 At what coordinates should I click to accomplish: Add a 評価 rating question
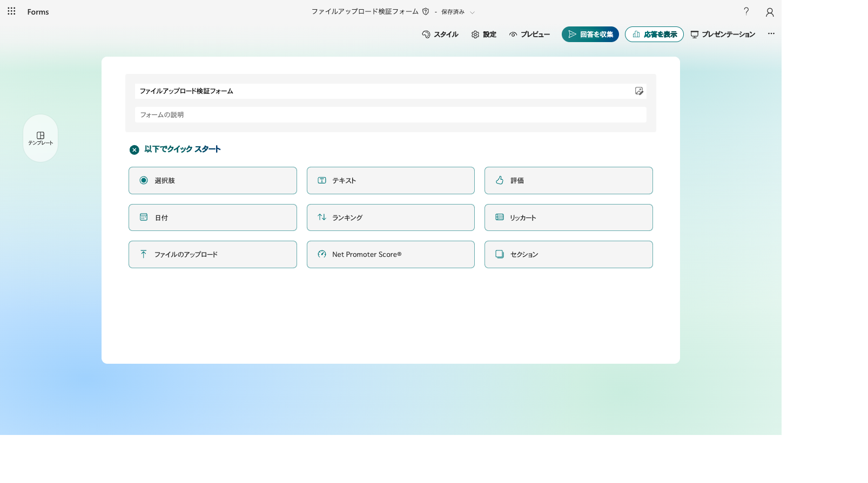pyautogui.click(x=569, y=181)
